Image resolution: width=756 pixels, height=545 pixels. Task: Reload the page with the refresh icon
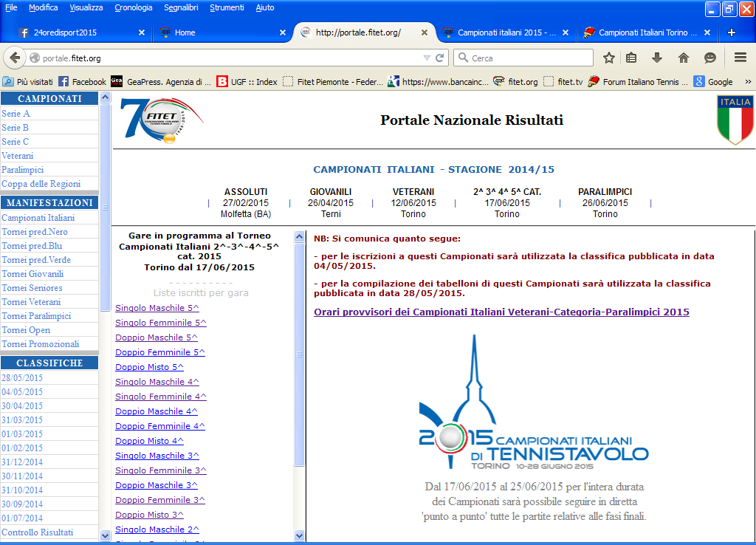[440, 58]
